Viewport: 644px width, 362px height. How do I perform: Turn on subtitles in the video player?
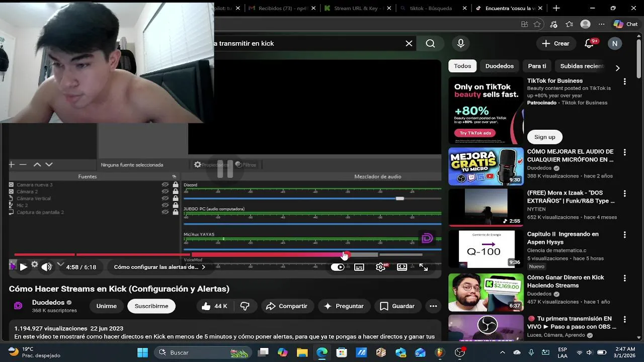pos(359,267)
